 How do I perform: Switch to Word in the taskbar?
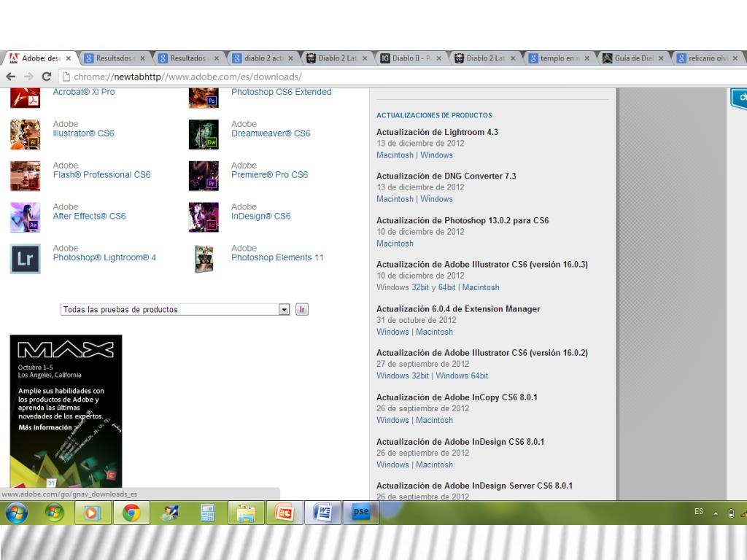pyautogui.click(x=322, y=513)
